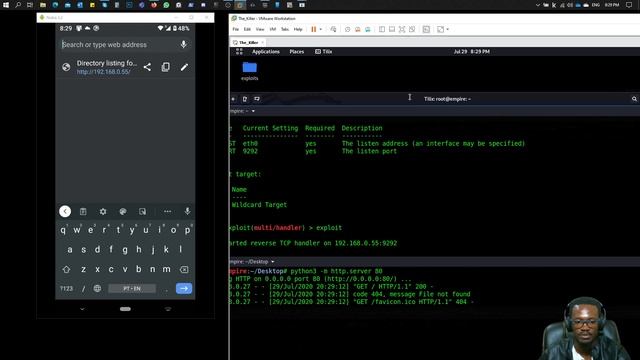Tap the microphone in the phone address bar
Screen dimensions: 640x360
(x=184, y=44)
